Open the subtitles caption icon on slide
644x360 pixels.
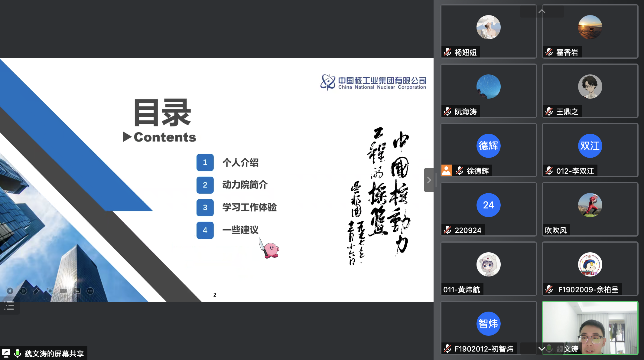(x=77, y=291)
